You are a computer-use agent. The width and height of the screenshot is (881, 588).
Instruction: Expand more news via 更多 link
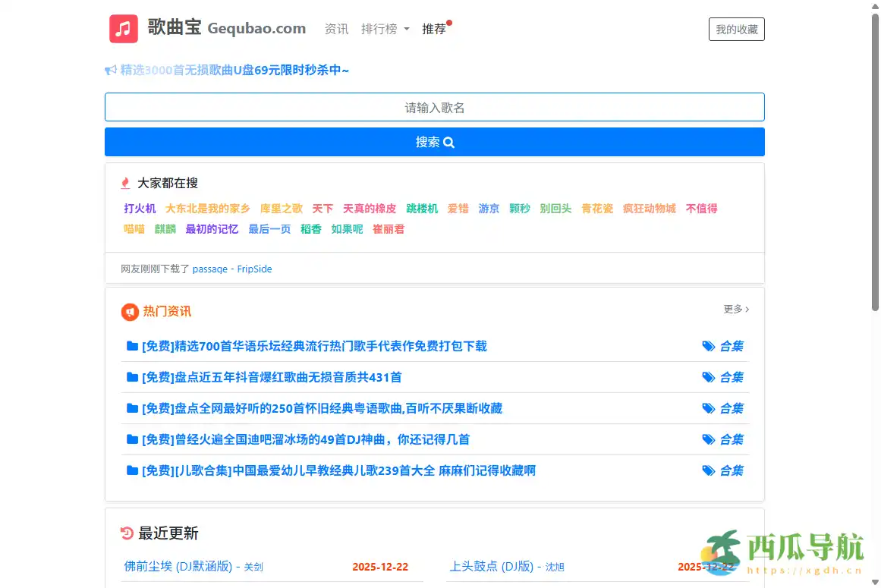click(x=735, y=310)
